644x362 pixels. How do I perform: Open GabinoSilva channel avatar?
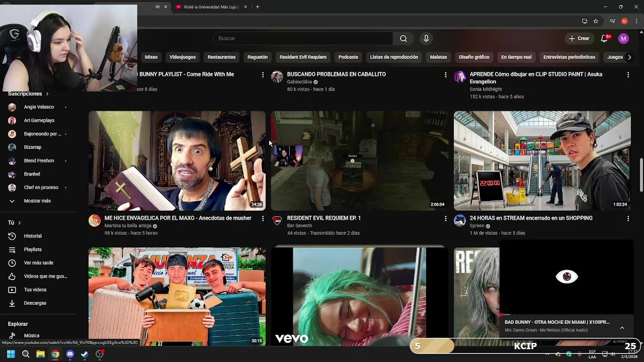click(277, 77)
